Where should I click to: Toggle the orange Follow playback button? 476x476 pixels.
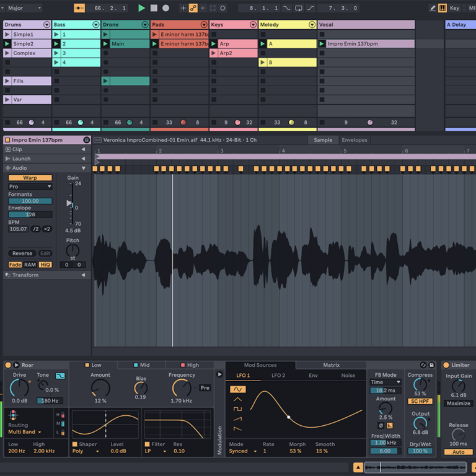coord(79,8)
